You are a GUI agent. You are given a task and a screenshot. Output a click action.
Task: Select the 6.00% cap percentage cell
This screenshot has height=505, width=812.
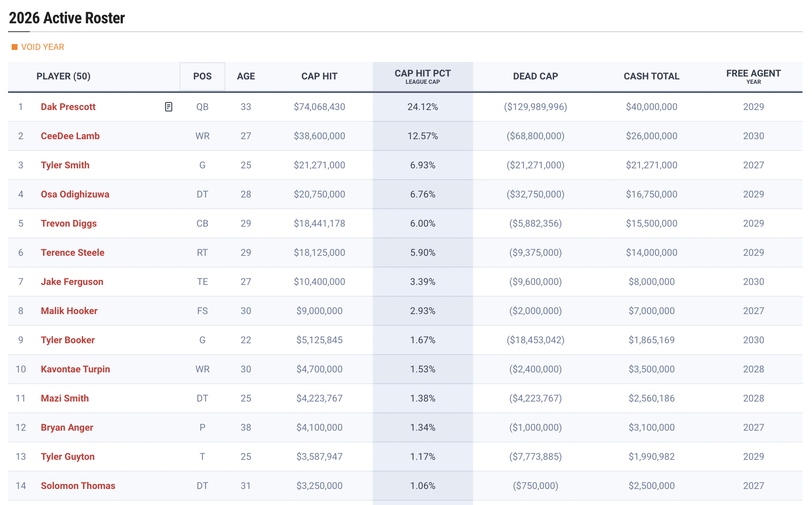click(423, 223)
